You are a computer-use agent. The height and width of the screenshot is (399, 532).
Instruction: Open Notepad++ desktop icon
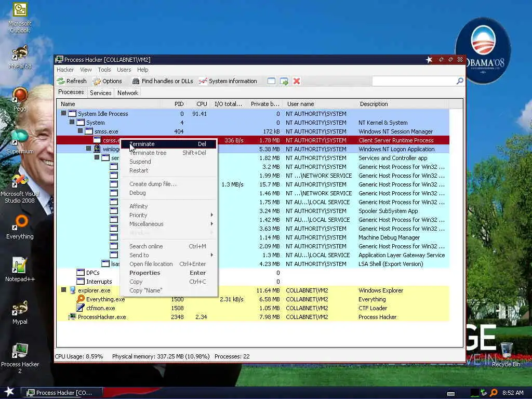pyautogui.click(x=20, y=270)
